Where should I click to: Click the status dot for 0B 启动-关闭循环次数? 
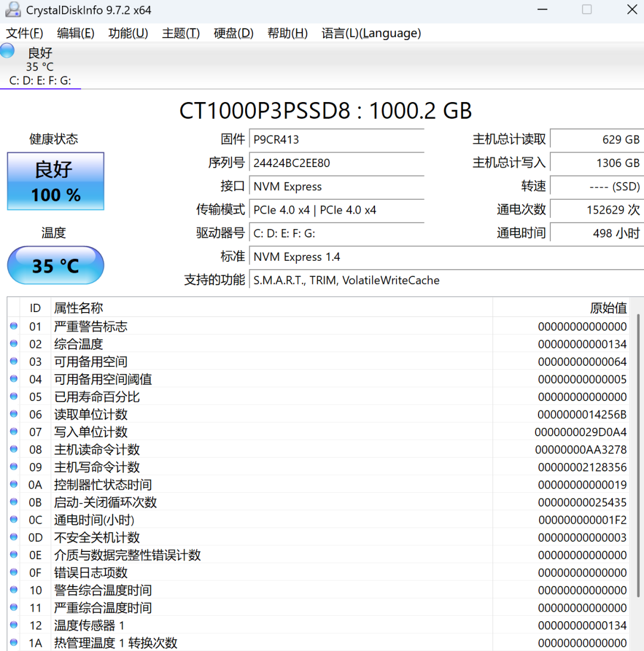click(14, 502)
